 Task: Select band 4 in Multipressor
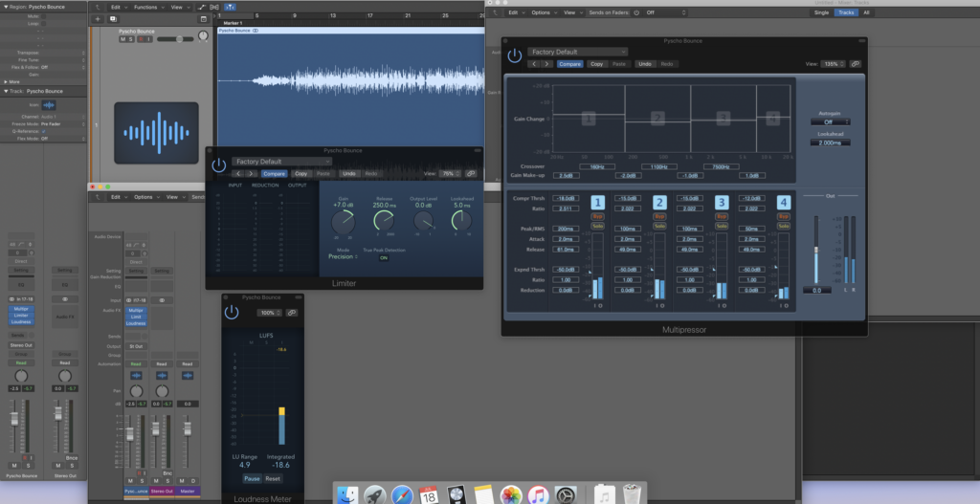(783, 203)
